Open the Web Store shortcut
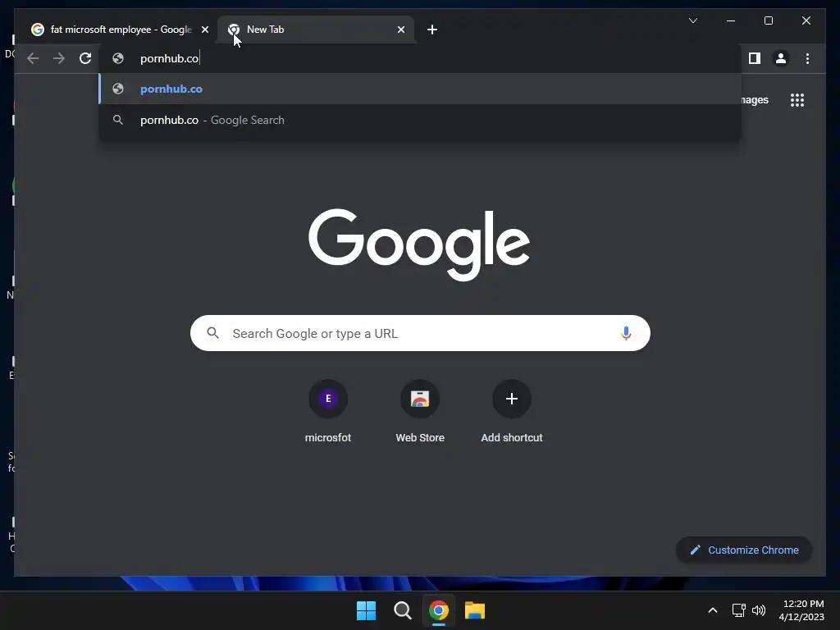 [420, 412]
